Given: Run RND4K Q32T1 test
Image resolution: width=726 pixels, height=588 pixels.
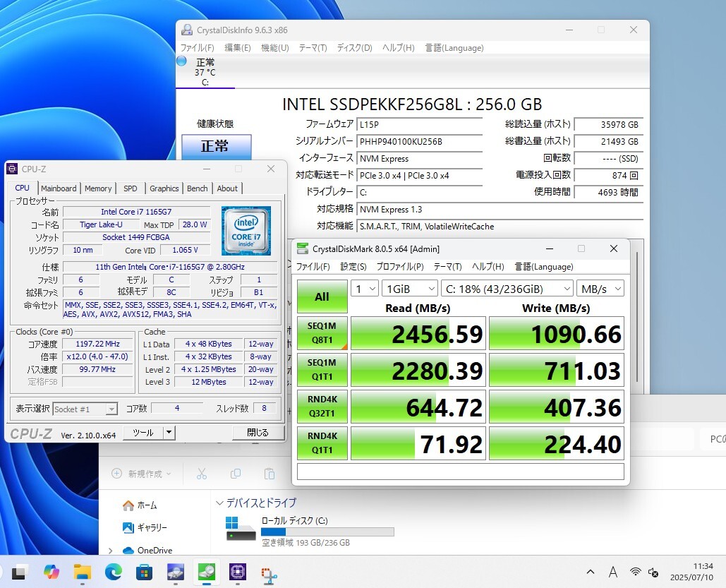Looking at the screenshot, I should point(322,407).
